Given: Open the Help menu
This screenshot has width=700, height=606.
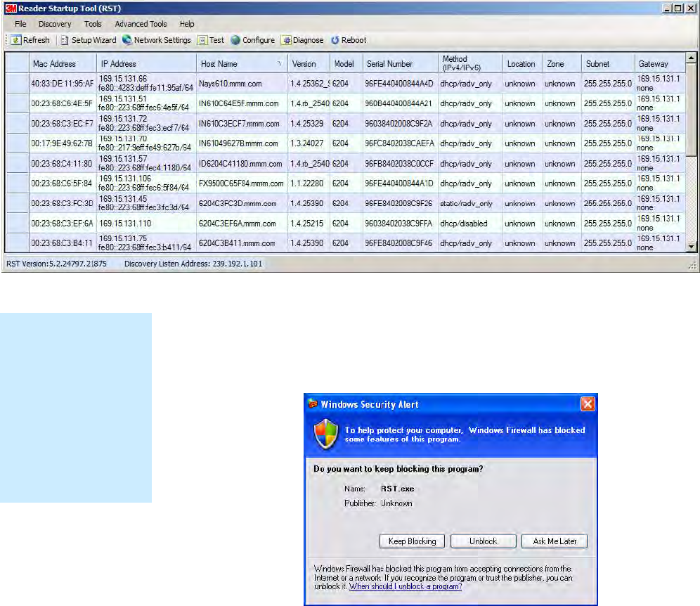Looking at the screenshot, I should (187, 24).
